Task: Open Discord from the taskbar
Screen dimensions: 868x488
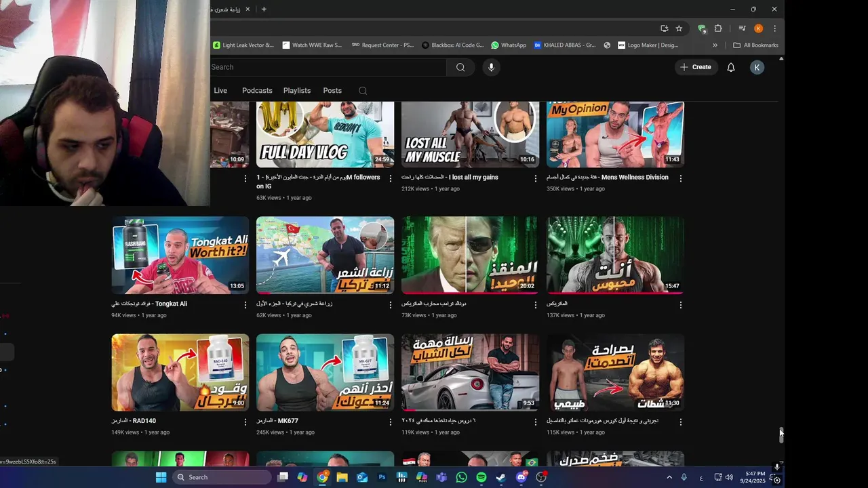Action: 521,477
